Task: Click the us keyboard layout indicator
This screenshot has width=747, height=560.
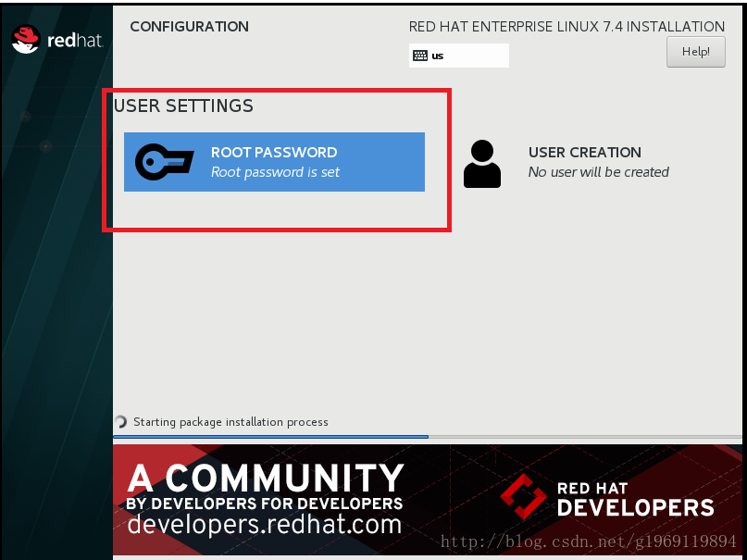Action: point(459,56)
